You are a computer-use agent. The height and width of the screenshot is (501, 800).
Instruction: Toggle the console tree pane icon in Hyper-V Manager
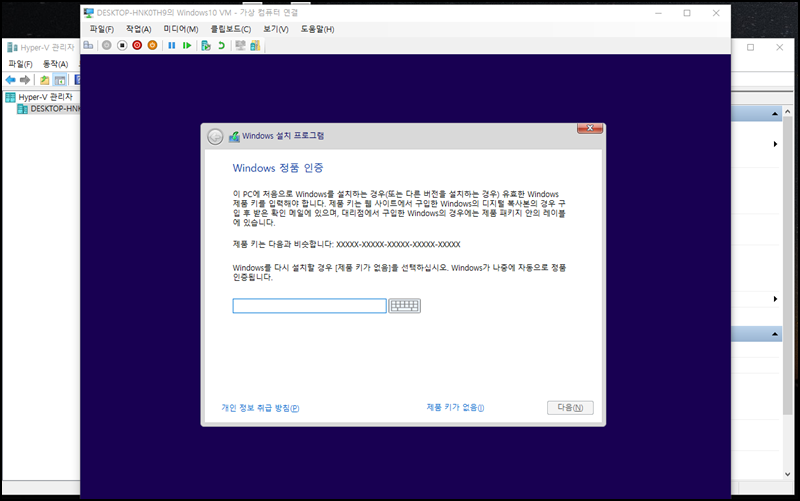coord(60,80)
